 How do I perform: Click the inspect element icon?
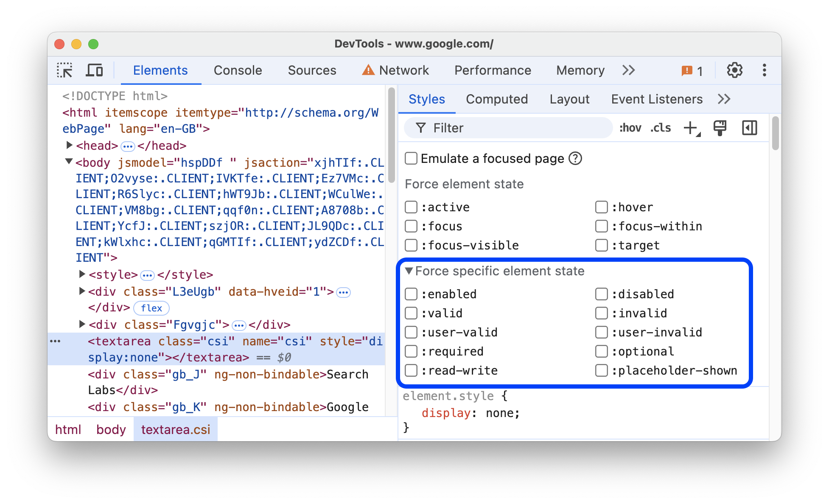[x=64, y=70]
